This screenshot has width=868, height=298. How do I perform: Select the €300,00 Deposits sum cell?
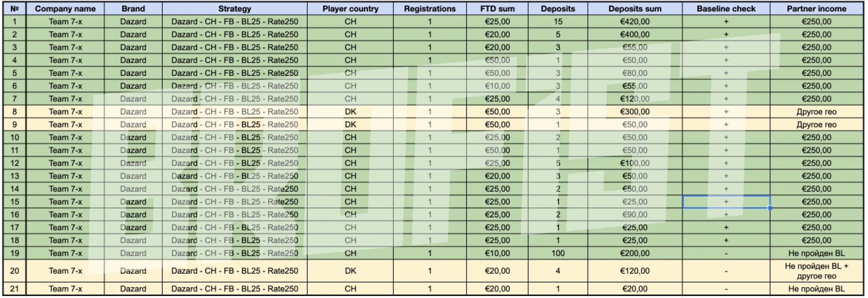tap(635, 112)
